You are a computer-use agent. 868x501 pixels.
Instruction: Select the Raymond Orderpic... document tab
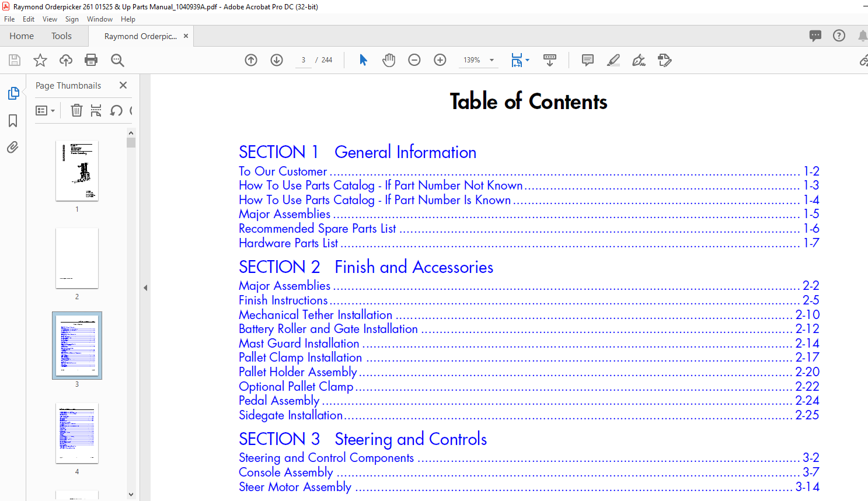point(141,36)
